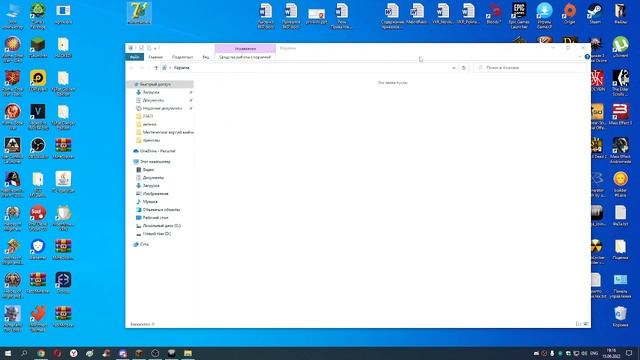Viewport: 640px width, 360px height.
Task: Launch Google Chrome from the taskbar
Action: [x=41, y=353]
